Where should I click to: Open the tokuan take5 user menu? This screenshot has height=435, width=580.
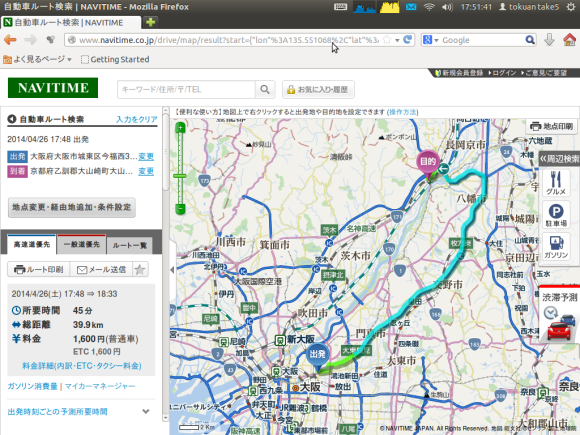click(x=529, y=7)
